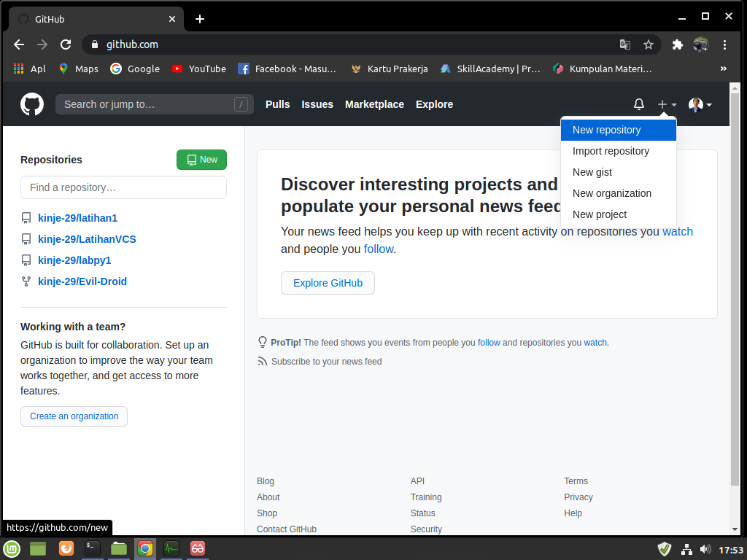
Task: Open the Help footer link
Action: (x=573, y=513)
